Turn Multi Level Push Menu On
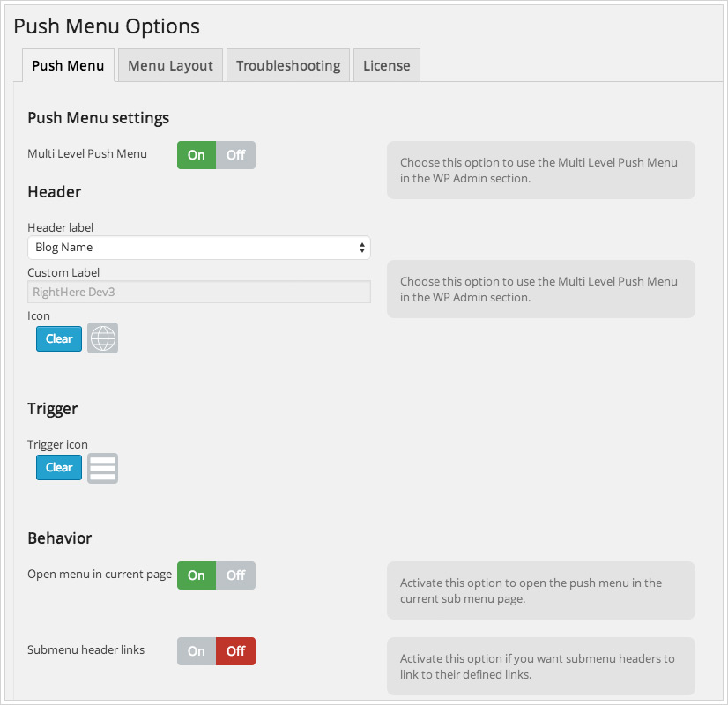Image resolution: width=728 pixels, height=705 pixels. point(197,155)
